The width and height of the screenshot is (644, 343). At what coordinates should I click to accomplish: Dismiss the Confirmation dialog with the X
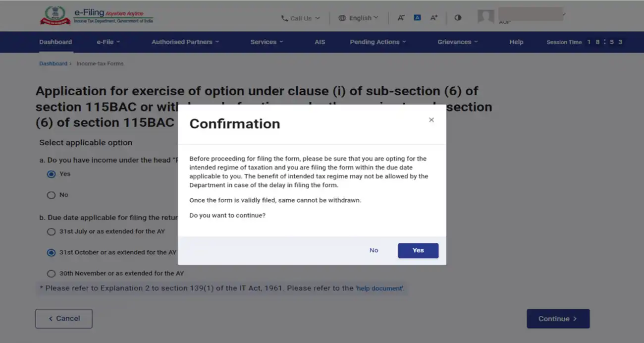(x=431, y=119)
